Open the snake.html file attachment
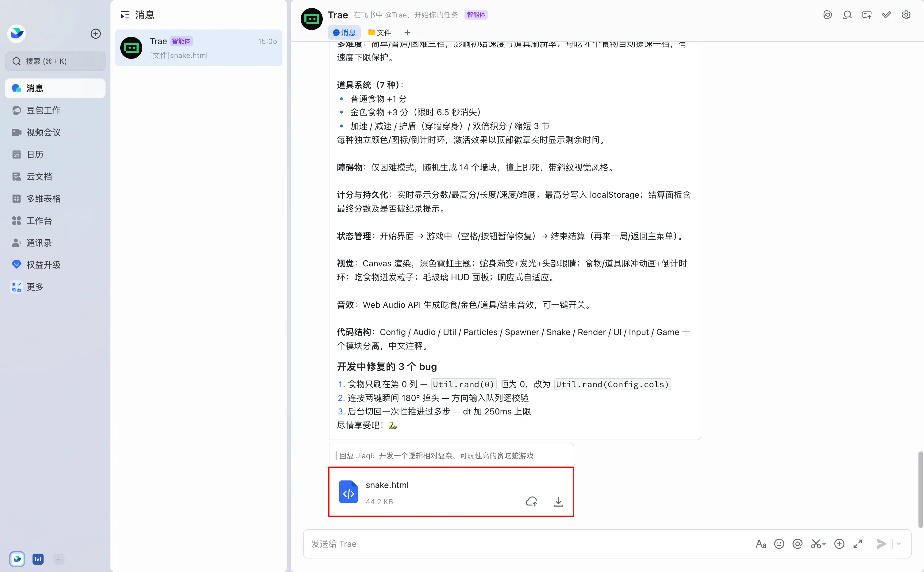Screen dimensions: 924x572 pyautogui.click(x=451, y=491)
